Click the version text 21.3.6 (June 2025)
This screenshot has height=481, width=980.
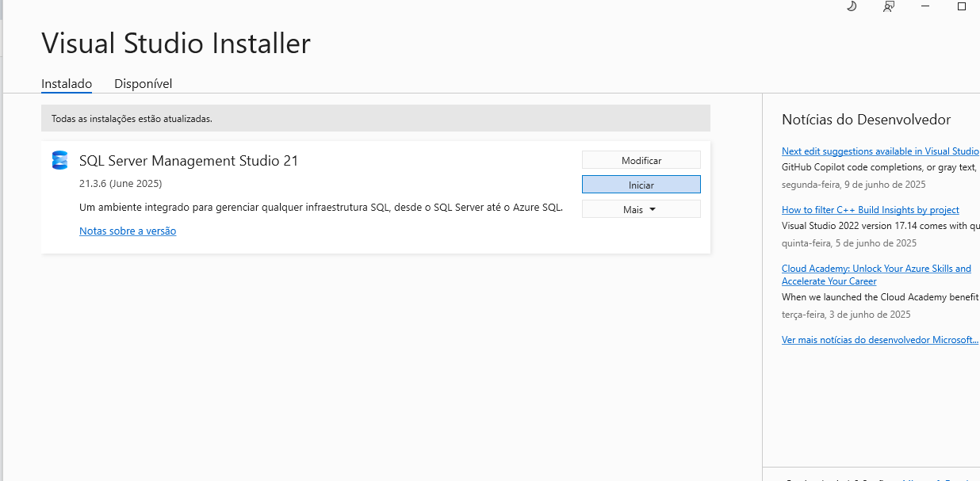tap(121, 184)
